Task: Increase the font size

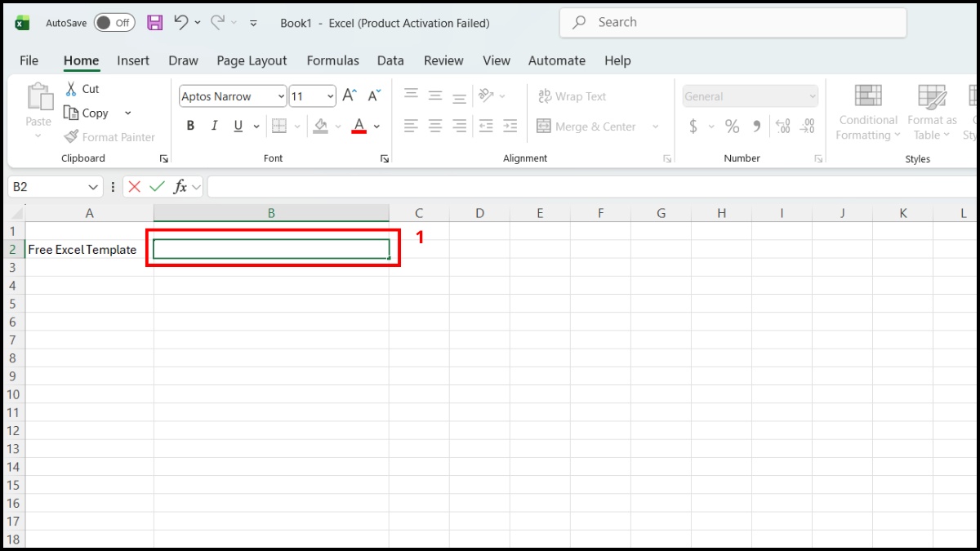Action: [x=348, y=95]
